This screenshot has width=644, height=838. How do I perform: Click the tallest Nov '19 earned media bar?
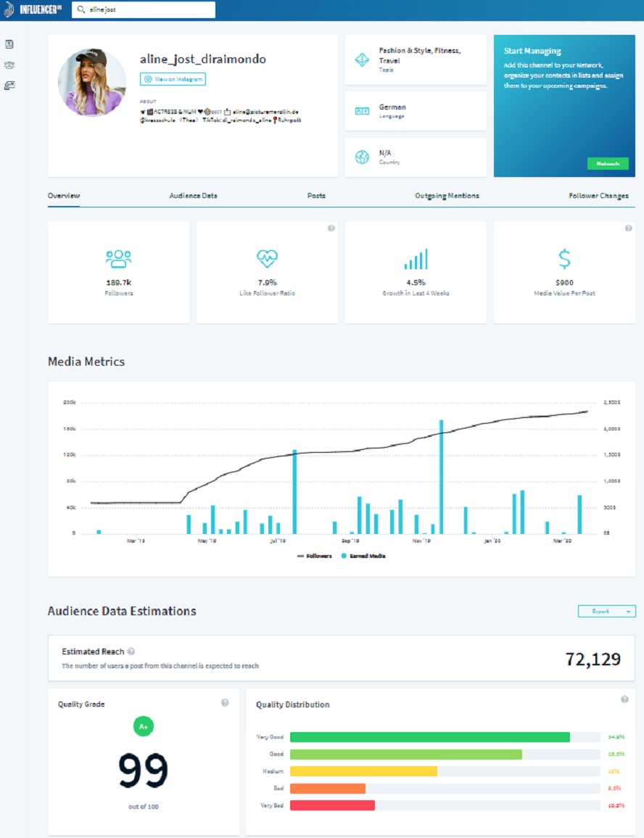pos(441,477)
